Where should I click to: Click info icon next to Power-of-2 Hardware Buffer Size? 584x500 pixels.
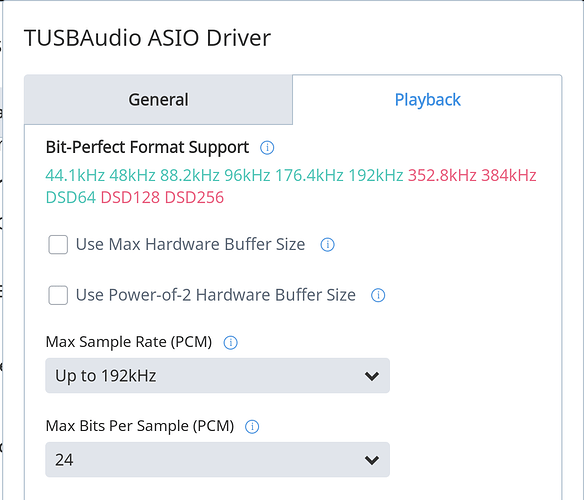click(378, 295)
